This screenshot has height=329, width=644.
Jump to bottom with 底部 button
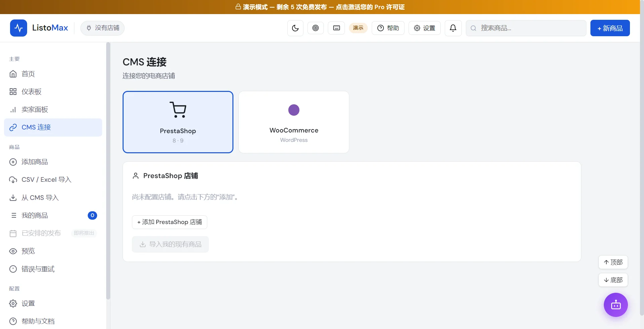point(613,280)
